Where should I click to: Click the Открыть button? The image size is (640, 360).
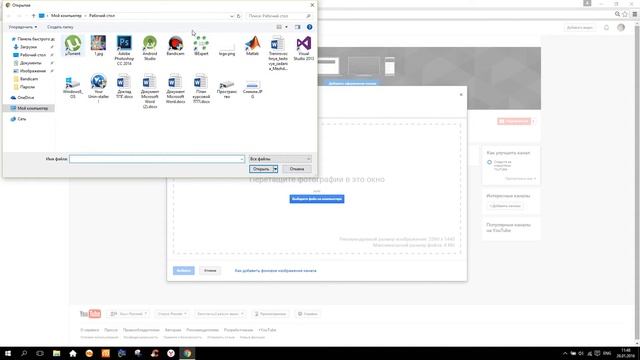(x=261, y=169)
